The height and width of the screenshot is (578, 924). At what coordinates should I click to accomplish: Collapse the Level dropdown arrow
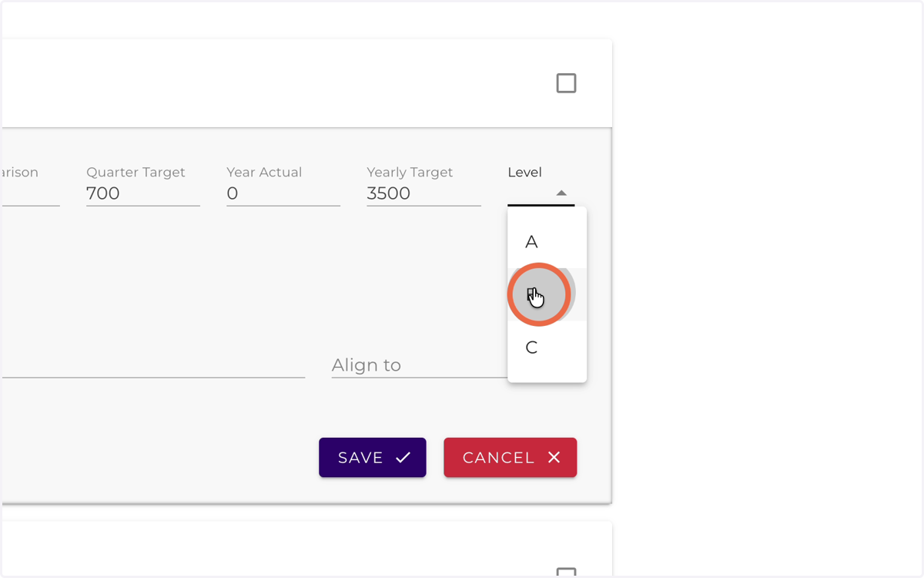pos(561,193)
